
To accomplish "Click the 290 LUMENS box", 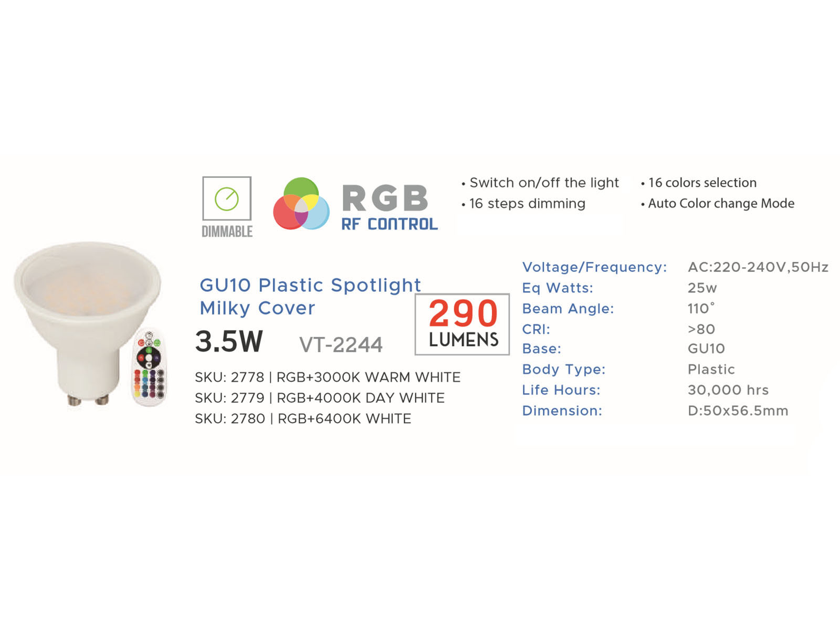I will pos(462,324).
